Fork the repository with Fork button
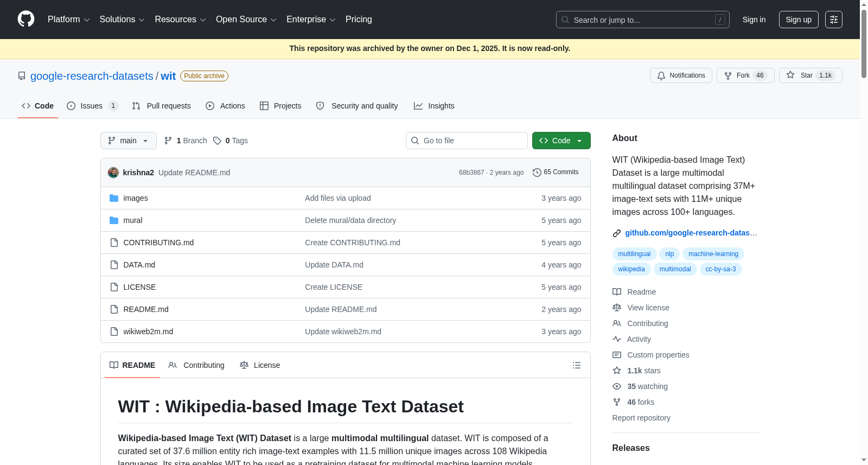This screenshot has width=868, height=465. [745, 75]
